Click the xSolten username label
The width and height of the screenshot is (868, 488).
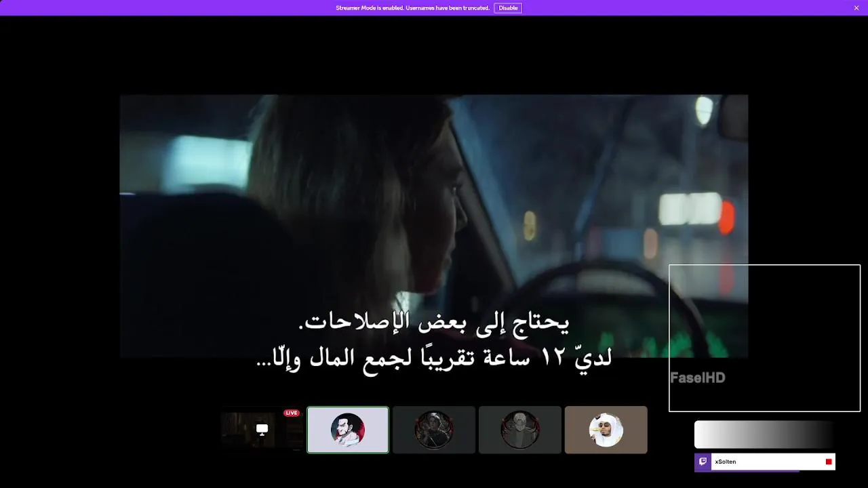pyautogui.click(x=726, y=462)
